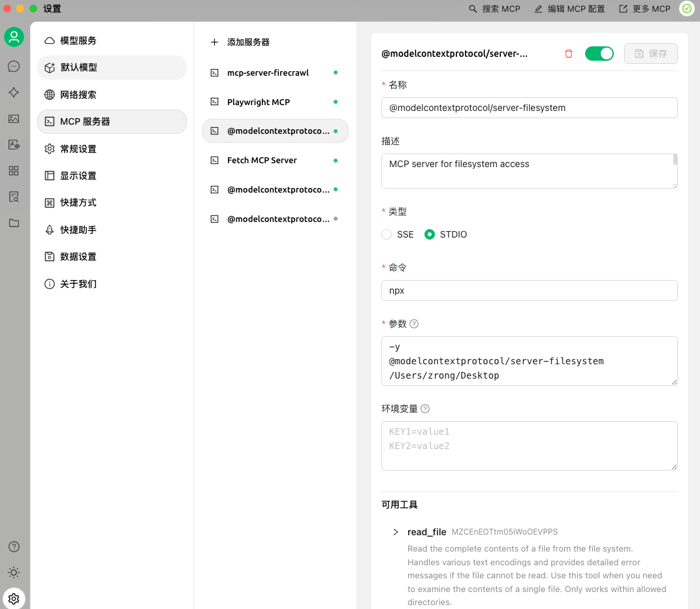The height and width of the screenshot is (609, 700).
Task: Click the Fetch MCP Server terminal icon
Action: [x=215, y=160]
